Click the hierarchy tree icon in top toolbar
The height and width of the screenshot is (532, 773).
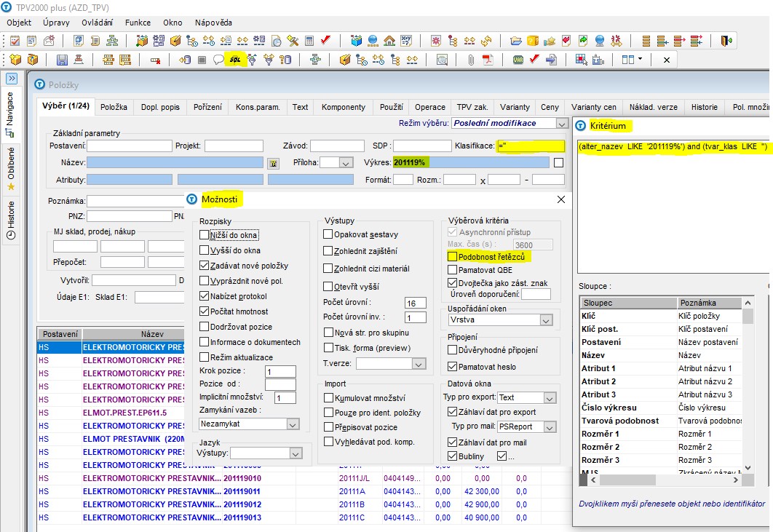[112, 41]
